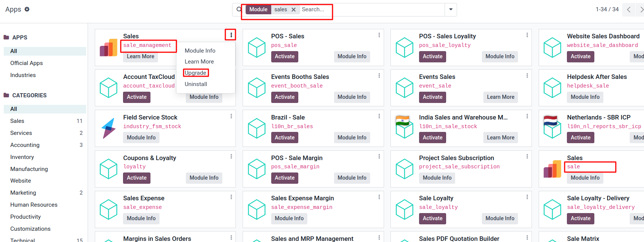644x242 pixels.
Task: Choose Upgrade in the Sales menu
Action: click(x=195, y=73)
